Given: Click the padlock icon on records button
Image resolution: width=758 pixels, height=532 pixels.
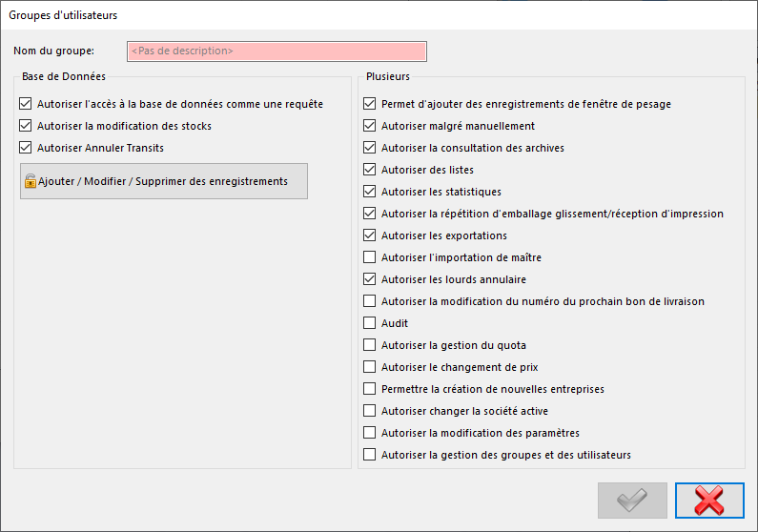Looking at the screenshot, I should [31, 181].
